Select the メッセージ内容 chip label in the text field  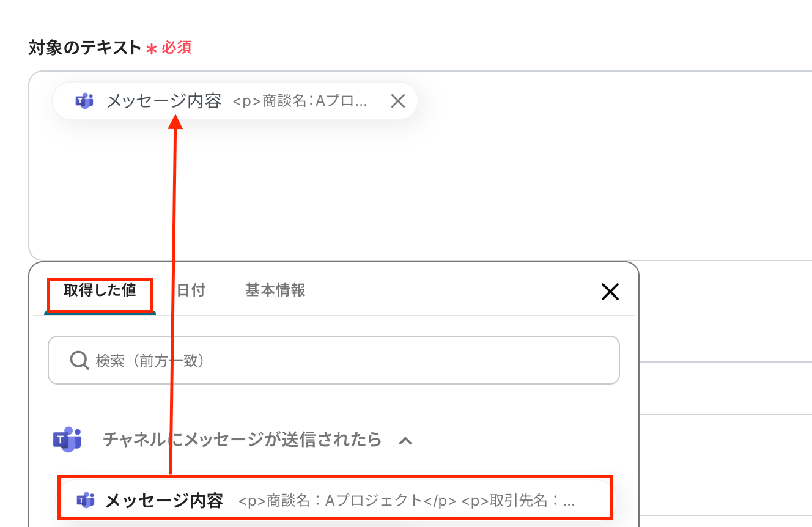point(164,101)
